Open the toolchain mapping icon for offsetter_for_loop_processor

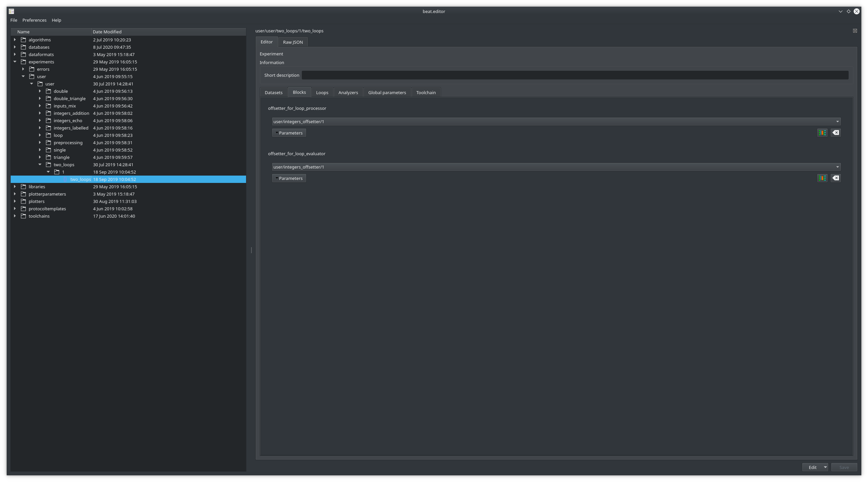[x=822, y=133]
